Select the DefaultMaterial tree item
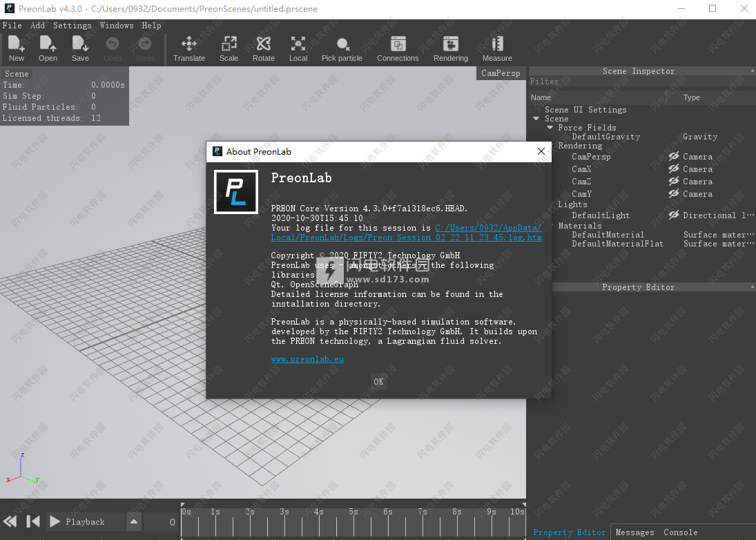Viewport: 756px width, 540px height. [608, 235]
